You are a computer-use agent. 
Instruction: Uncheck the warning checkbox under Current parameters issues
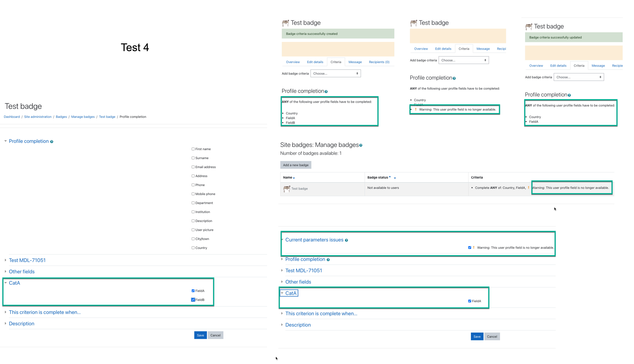470,248
